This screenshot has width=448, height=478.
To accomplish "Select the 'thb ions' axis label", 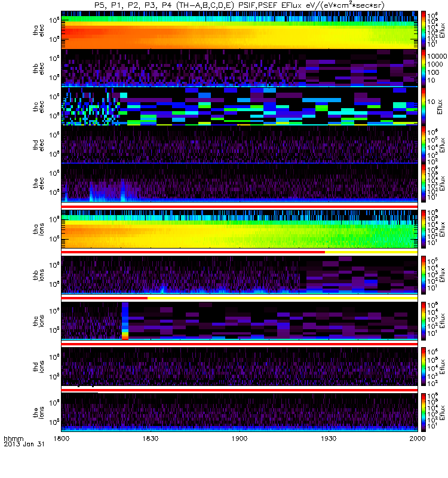I will click(x=38, y=275).
